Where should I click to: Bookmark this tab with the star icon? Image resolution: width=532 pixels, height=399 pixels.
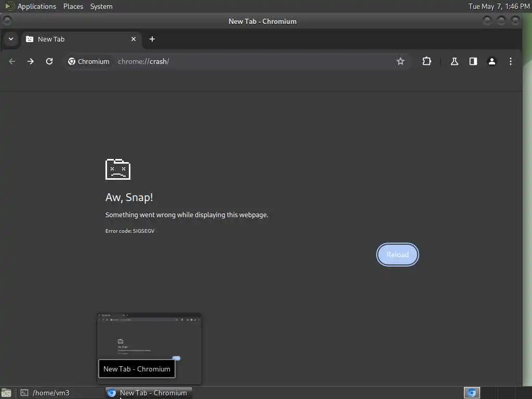401,61
